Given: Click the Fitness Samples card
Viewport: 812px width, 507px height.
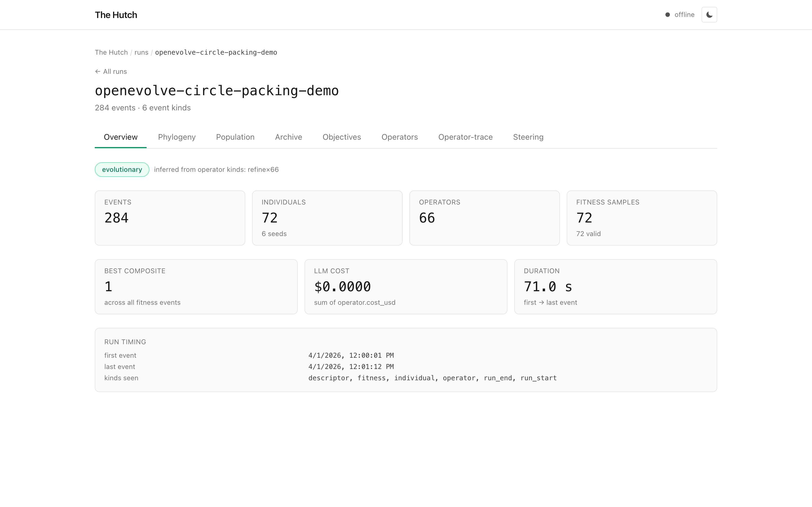Looking at the screenshot, I should point(642,218).
